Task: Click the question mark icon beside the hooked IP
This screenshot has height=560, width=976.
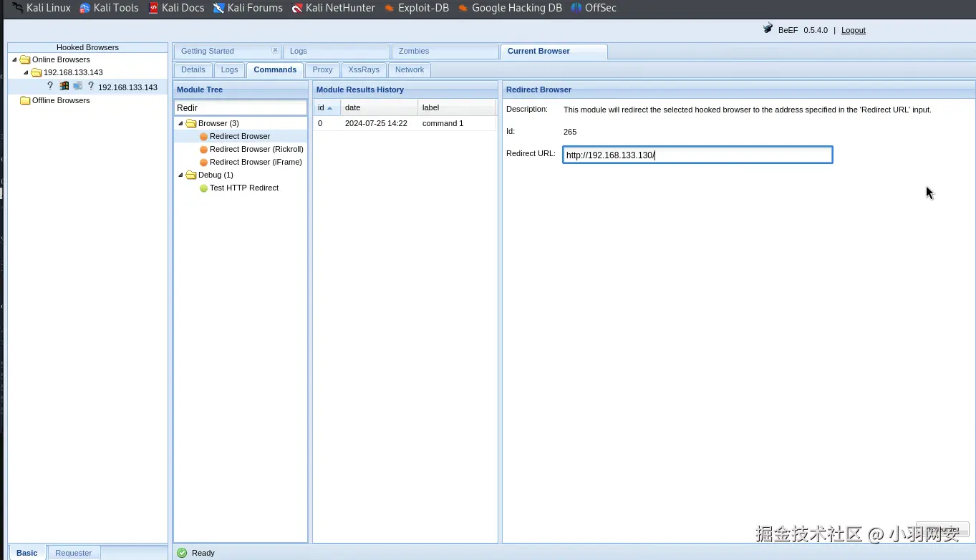Action: [91, 86]
